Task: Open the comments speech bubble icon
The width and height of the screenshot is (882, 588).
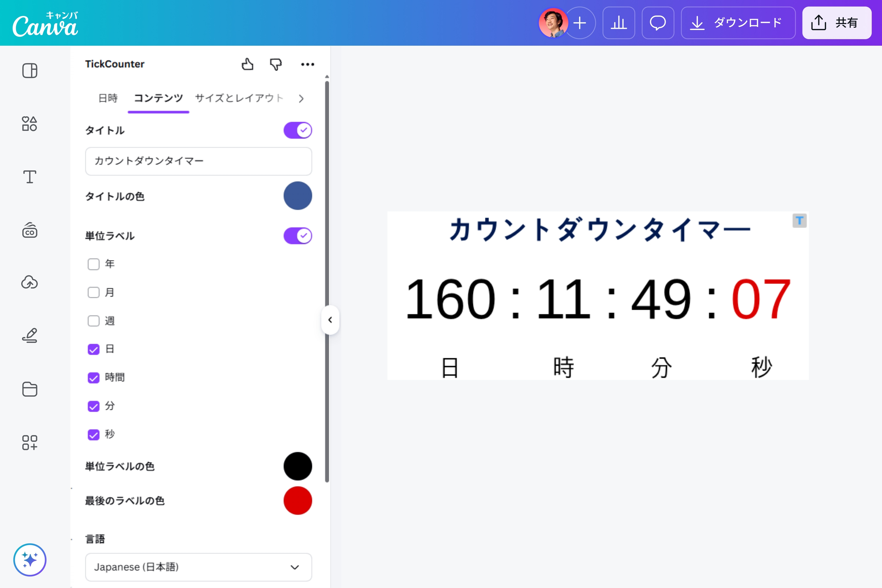Action: pyautogui.click(x=658, y=23)
